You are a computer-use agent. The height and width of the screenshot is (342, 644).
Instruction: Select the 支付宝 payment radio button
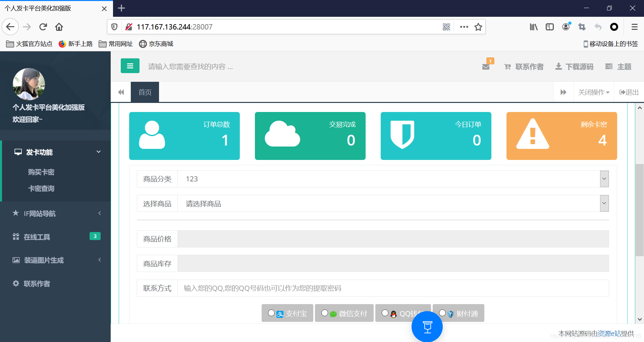[x=271, y=313]
